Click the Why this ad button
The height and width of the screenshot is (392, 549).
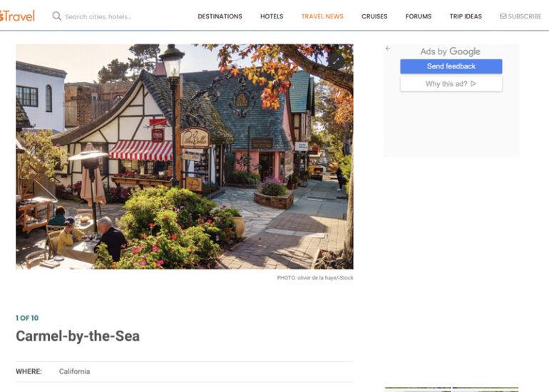pyautogui.click(x=451, y=84)
